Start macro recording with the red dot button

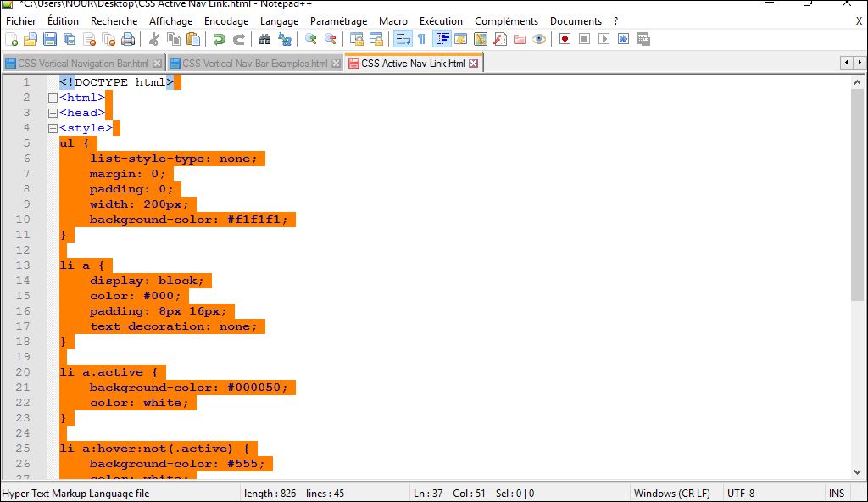(565, 39)
